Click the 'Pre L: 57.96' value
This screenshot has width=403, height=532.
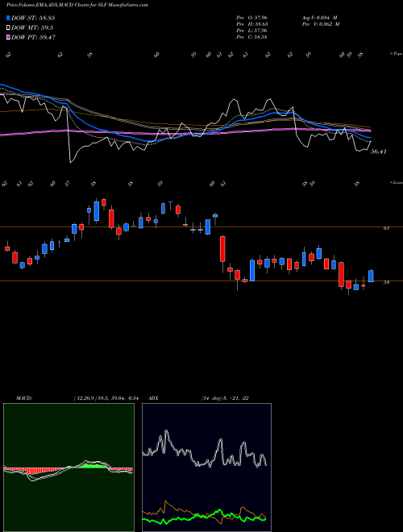pos(251,31)
